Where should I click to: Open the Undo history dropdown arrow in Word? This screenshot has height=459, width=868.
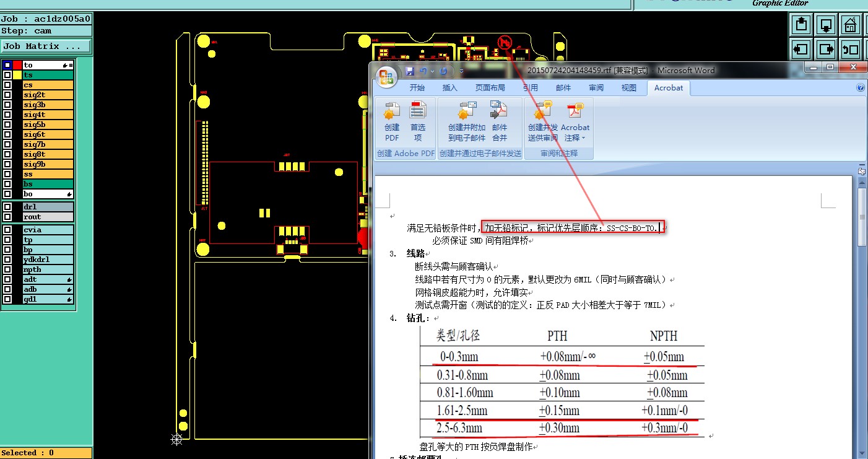pos(432,71)
